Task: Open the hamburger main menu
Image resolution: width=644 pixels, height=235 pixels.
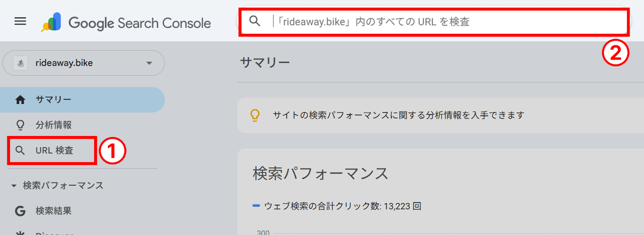Action: pyautogui.click(x=20, y=21)
